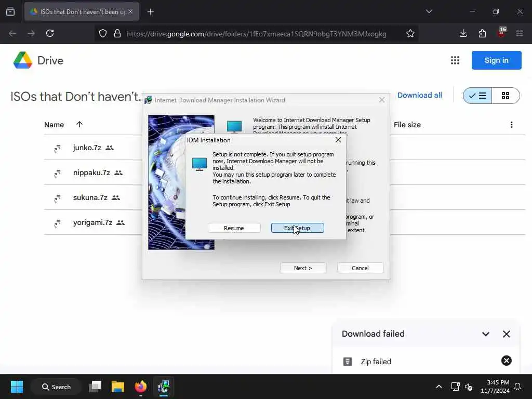Open the clock and date flyout
The image size is (532, 399).
pyautogui.click(x=495, y=387)
